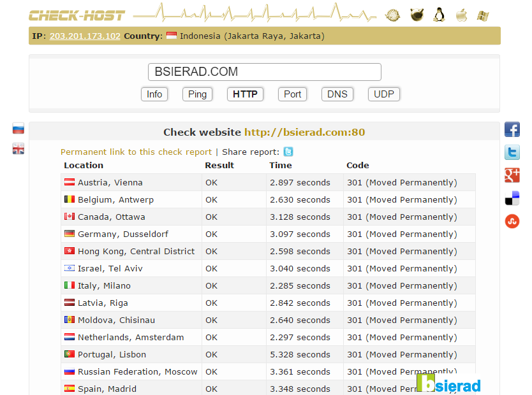Image resolution: width=532 pixels, height=395 pixels.
Task: Share via the StumbleUpon icon
Action: click(x=512, y=221)
